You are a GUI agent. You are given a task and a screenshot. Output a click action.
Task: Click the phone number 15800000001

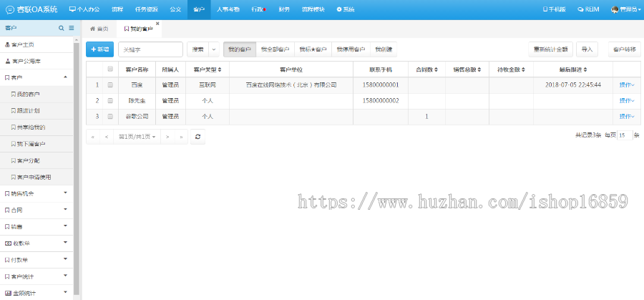381,85
